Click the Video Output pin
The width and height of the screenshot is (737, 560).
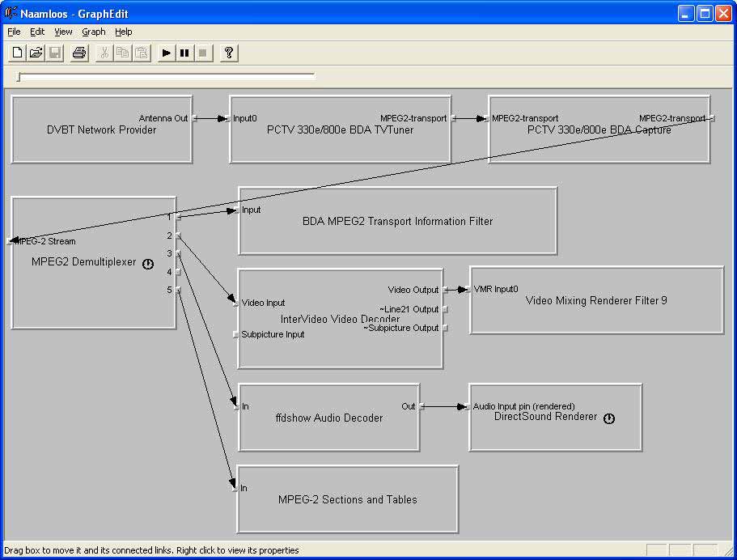pos(445,290)
